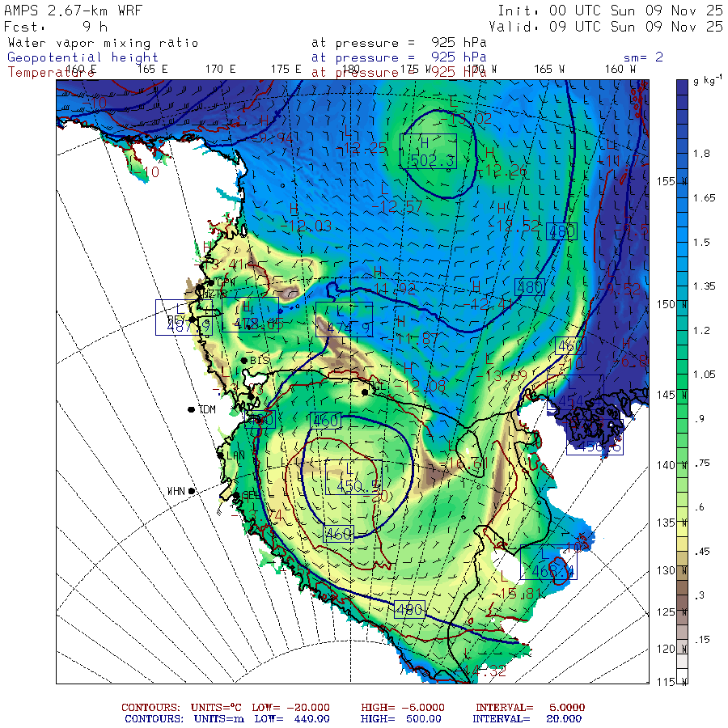The width and height of the screenshot is (728, 728).
Task: Select the "Fcst: 9 h" forecast hour text
Action: (x=56, y=27)
